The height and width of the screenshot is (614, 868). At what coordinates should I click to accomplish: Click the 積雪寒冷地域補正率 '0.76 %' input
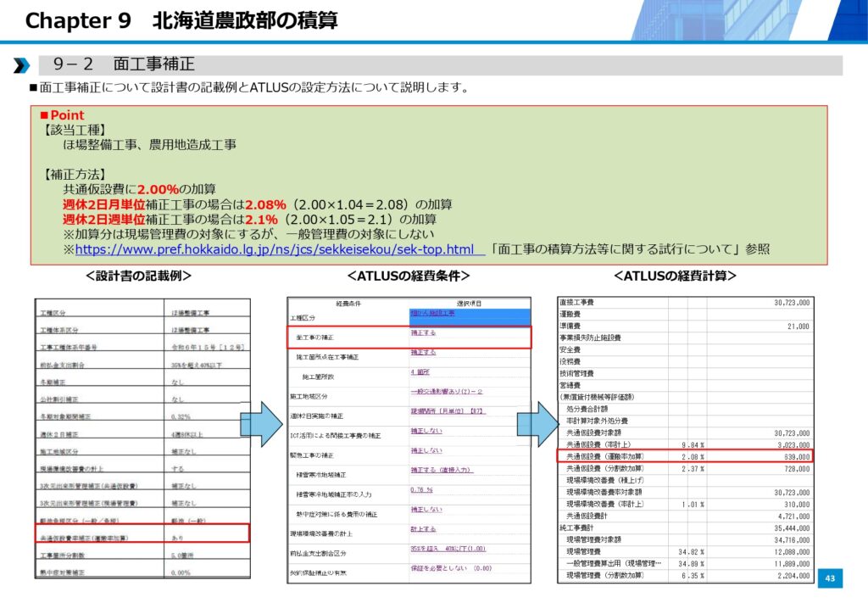click(423, 489)
